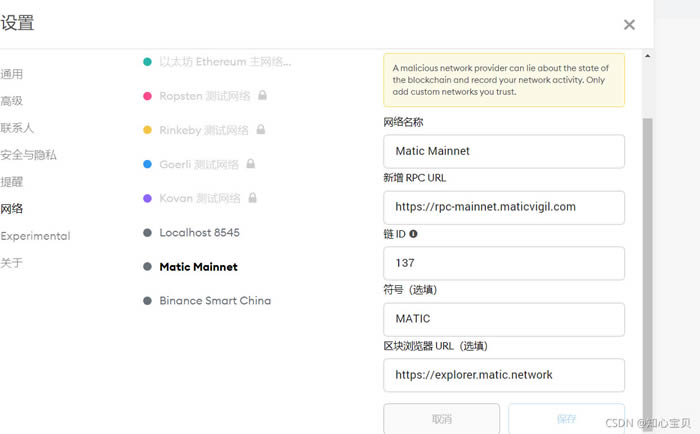Image resolution: width=700 pixels, height=434 pixels.
Task: Open the 通用 settings section
Action: point(12,74)
